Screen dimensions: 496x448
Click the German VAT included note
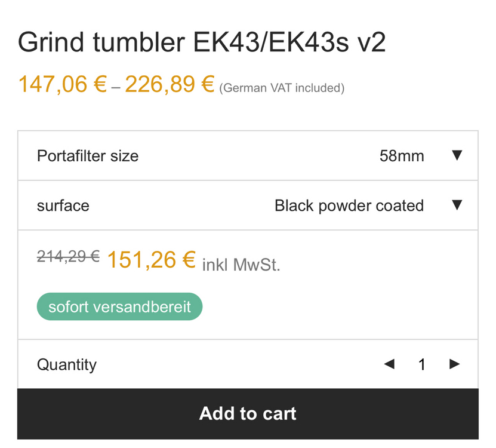tap(282, 88)
